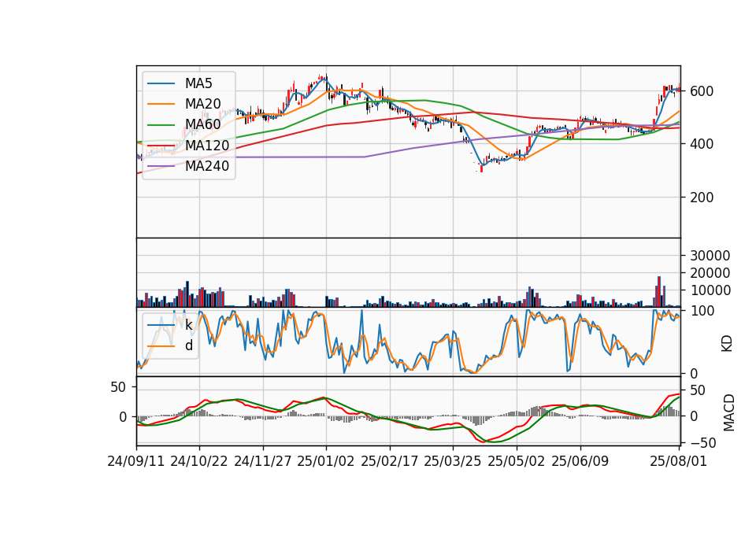The image size is (756, 543).
Task: Click the 20000 volume axis label
Action: point(710,273)
